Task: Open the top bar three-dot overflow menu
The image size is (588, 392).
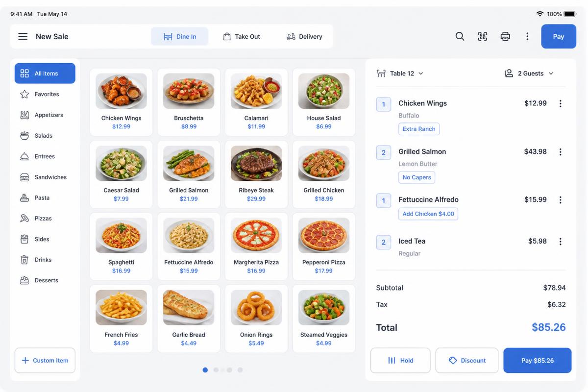Action: 527,36
